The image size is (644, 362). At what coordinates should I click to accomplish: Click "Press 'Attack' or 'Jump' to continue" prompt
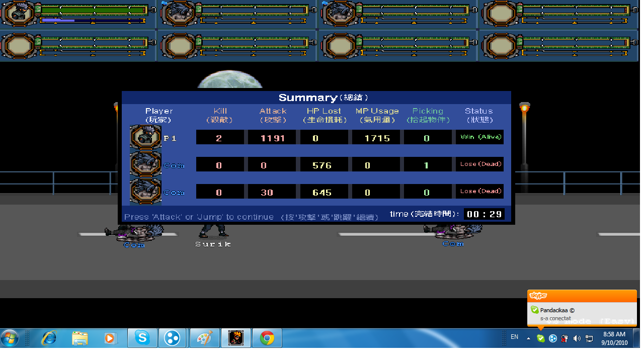(199, 217)
